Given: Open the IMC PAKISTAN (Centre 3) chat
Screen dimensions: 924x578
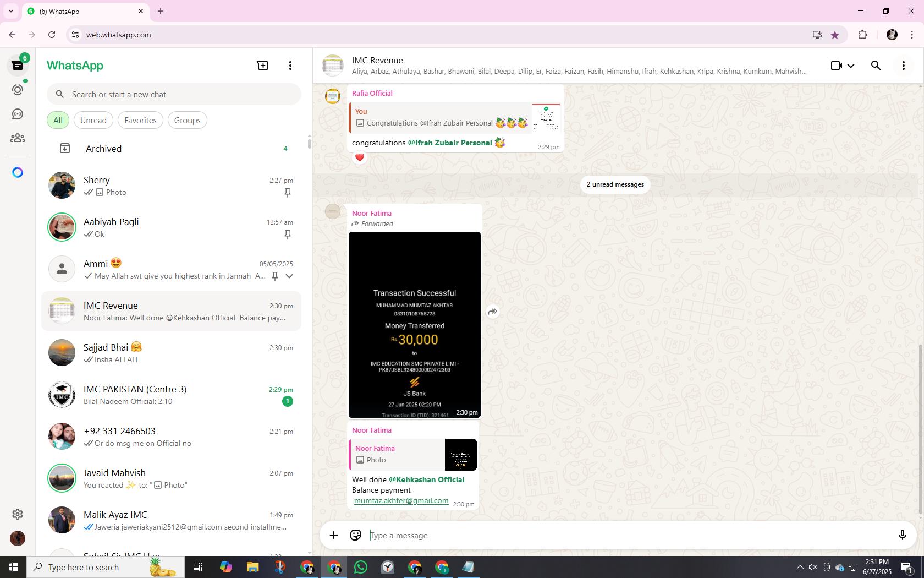Looking at the screenshot, I should click(172, 395).
